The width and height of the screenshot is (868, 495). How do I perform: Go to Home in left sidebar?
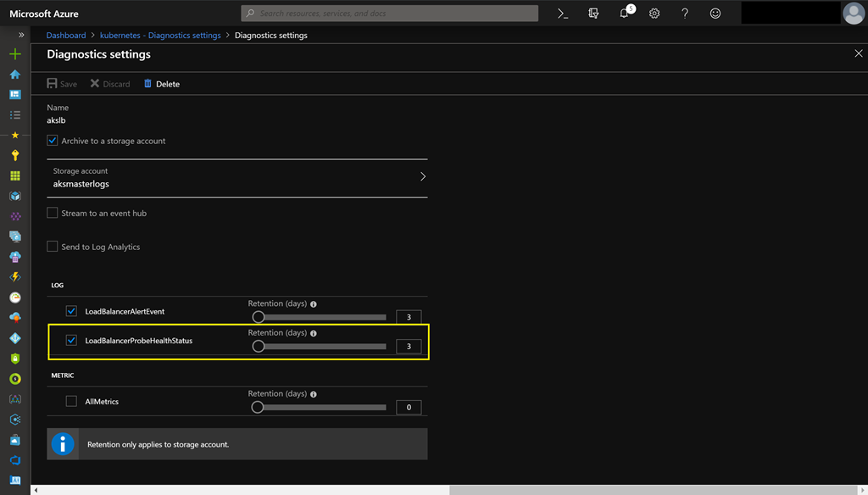[14, 75]
